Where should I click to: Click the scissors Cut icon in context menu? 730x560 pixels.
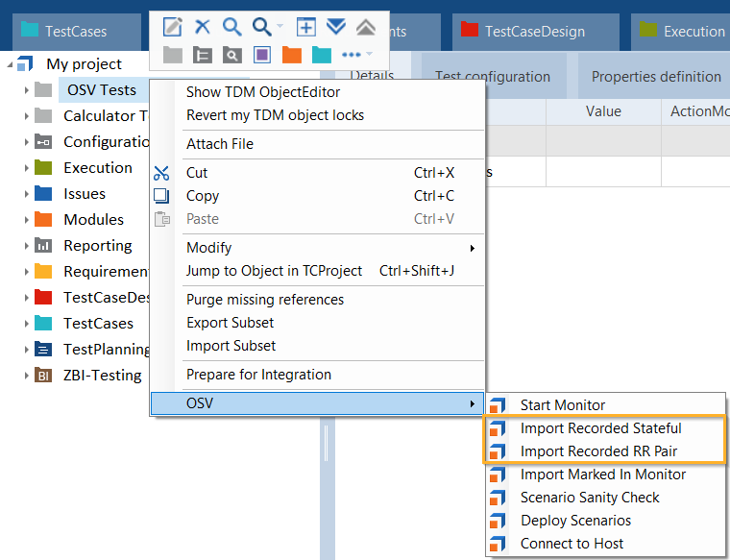pyautogui.click(x=161, y=173)
